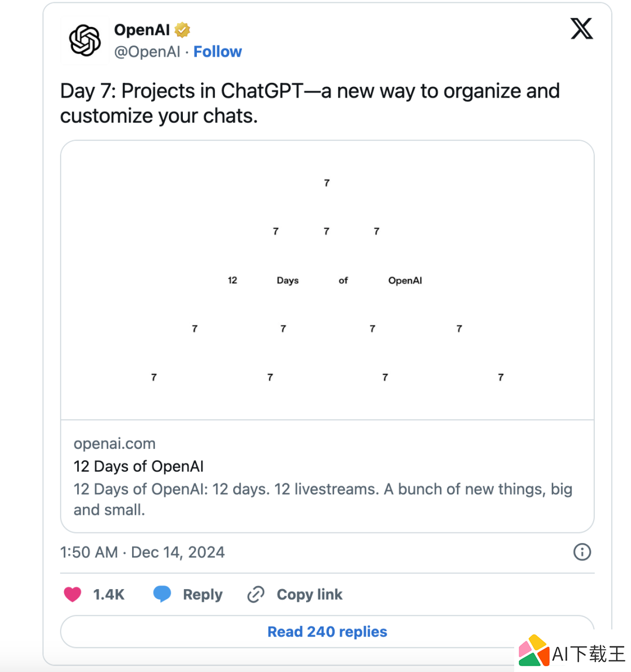Open the X logo in the corner
This screenshot has width=631, height=672.
point(582,29)
